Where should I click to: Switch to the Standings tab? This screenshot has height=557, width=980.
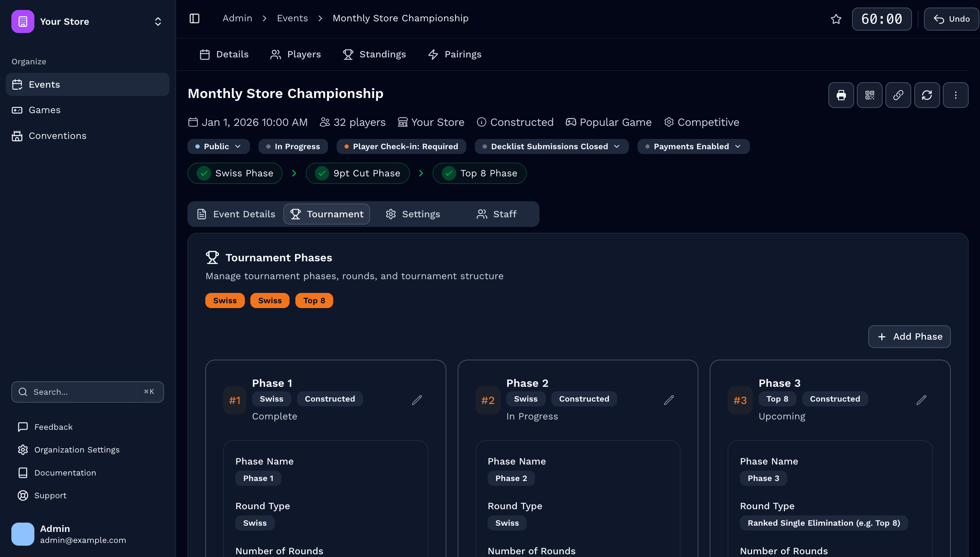click(374, 54)
